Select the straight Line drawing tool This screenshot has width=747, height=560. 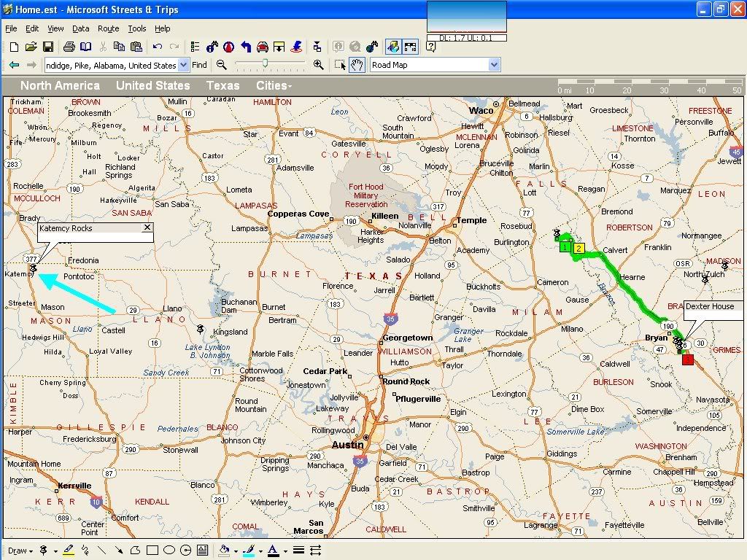101,551
